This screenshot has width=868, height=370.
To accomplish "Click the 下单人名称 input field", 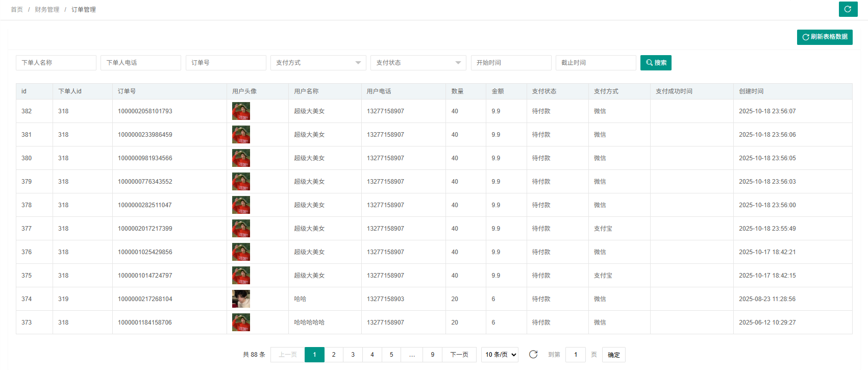I will click(x=56, y=63).
